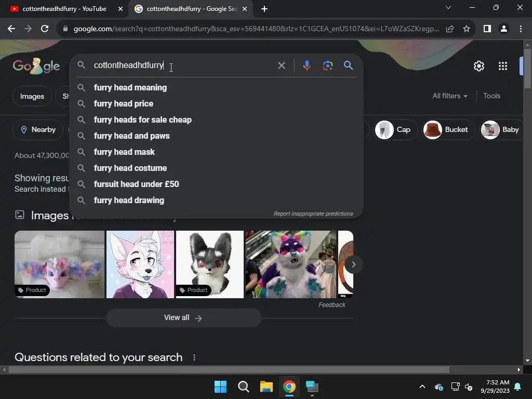Image resolution: width=532 pixels, height=399 pixels.
Task: Apply the Nearby filter chip
Action: tap(38, 129)
